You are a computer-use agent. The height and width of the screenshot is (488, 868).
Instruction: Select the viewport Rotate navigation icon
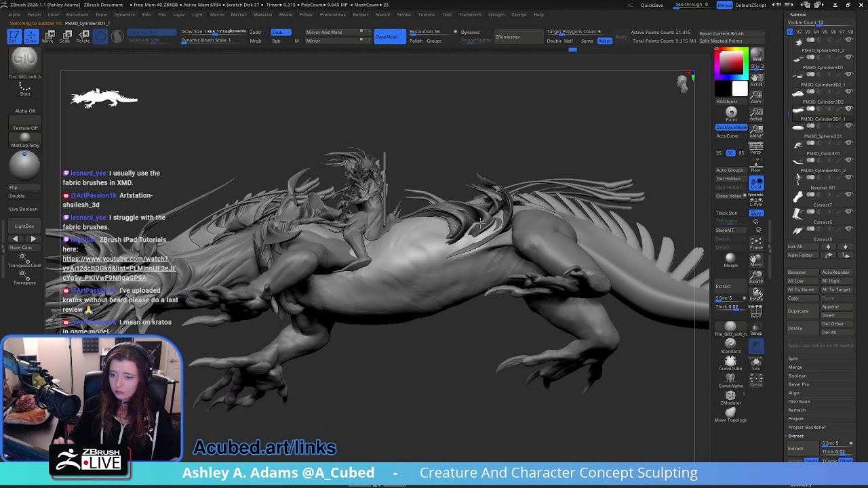(756, 295)
